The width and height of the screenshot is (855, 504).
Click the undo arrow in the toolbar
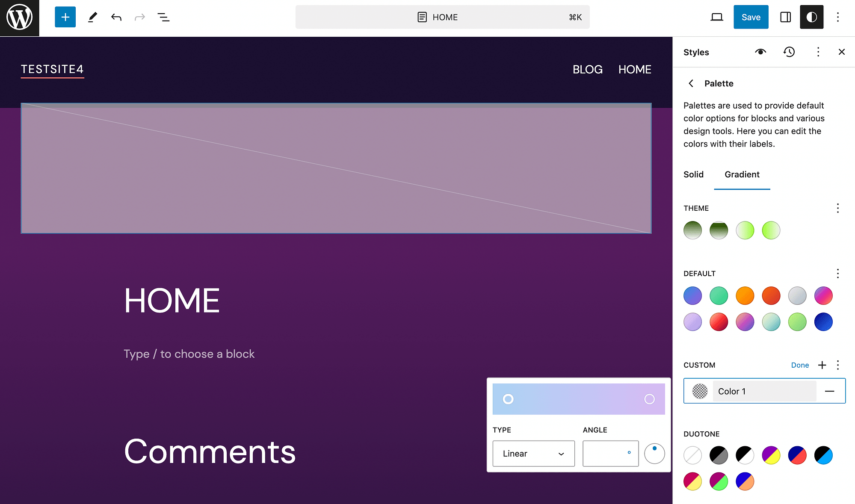(x=116, y=17)
